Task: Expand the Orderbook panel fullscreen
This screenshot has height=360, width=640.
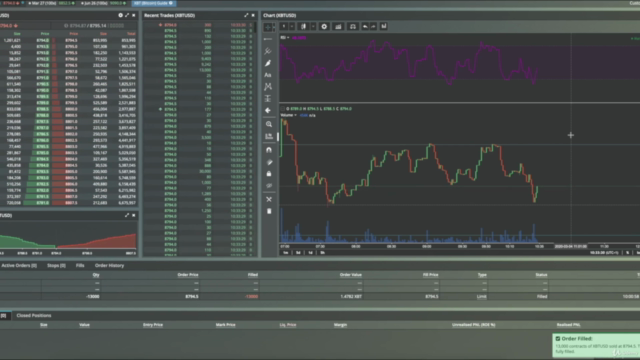Action: tap(127, 15)
